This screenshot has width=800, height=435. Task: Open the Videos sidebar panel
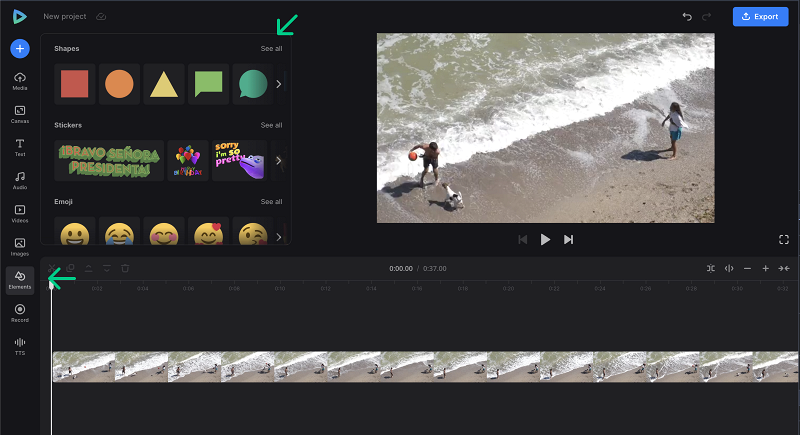click(20, 214)
